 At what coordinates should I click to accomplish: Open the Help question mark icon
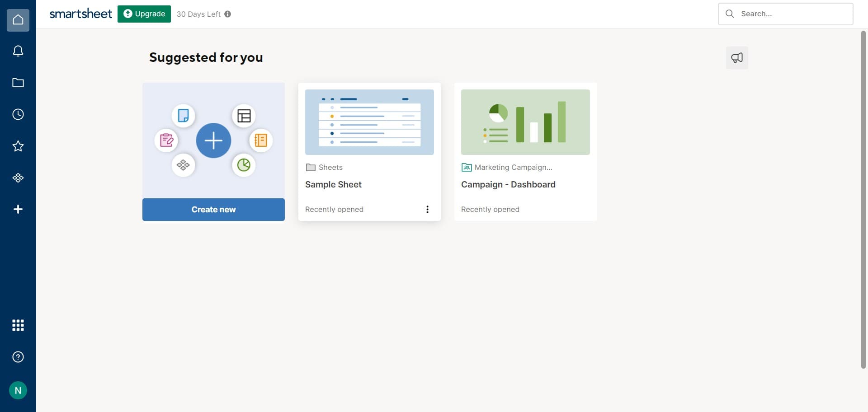click(x=18, y=357)
